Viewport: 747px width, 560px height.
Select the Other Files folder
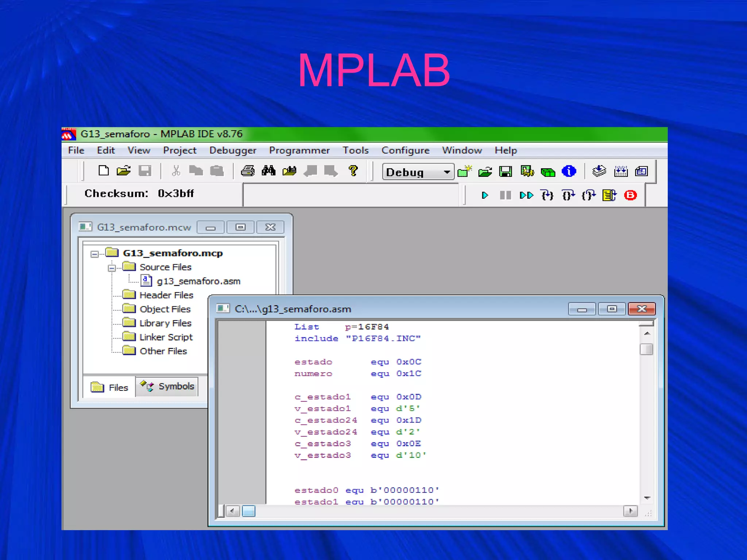163,351
